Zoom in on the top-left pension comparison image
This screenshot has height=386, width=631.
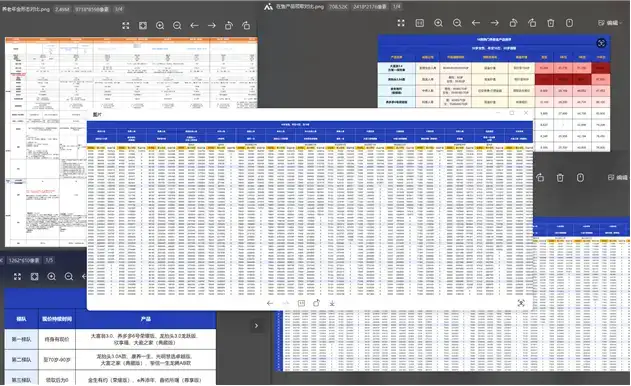point(160,26)
